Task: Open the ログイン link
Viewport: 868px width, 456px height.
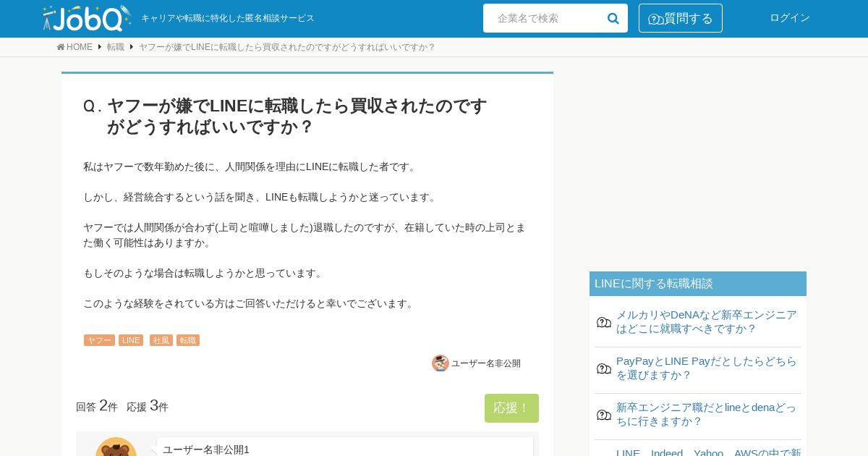Action: pyautogui.click(x=790, y=18)
